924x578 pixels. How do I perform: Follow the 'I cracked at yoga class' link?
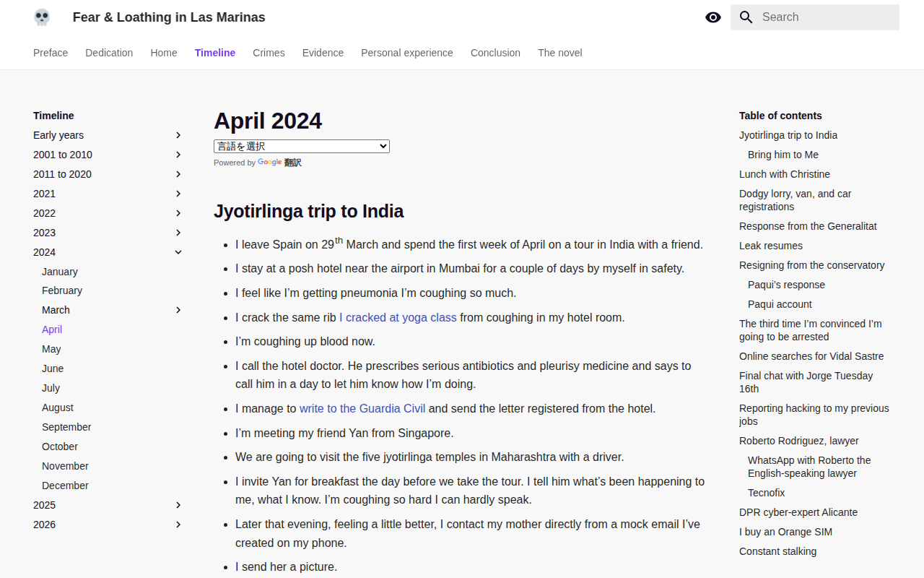pos(398,317)
